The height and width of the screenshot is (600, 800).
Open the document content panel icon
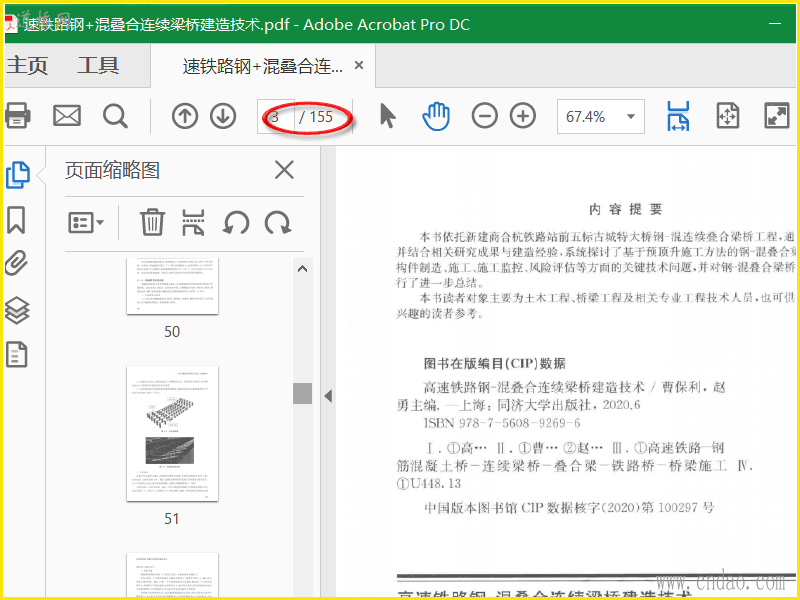(x=16, y=355)
